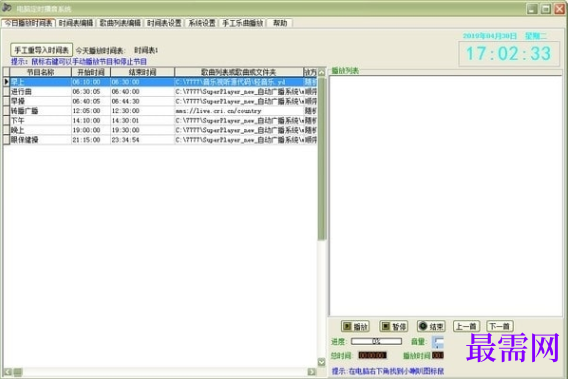
Task: Close the application window
Action: (x=560, y=9)
